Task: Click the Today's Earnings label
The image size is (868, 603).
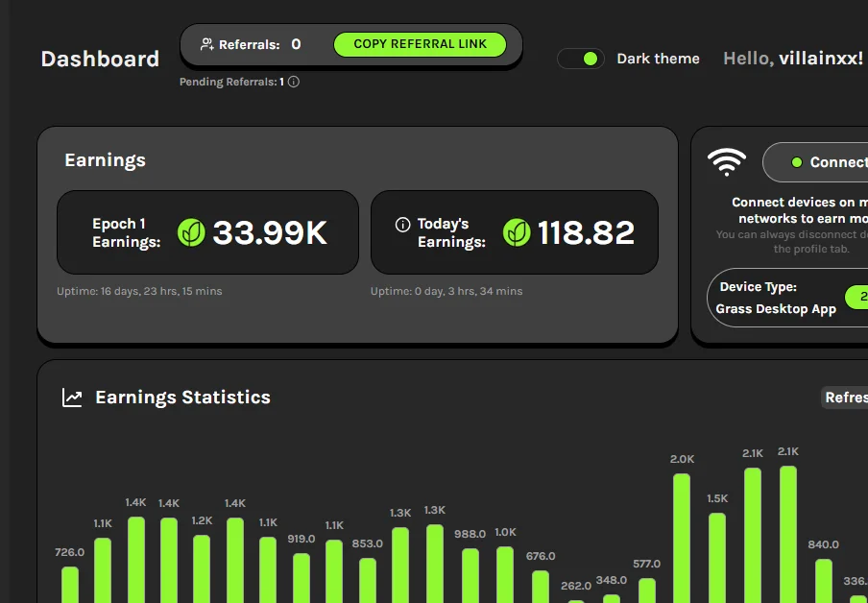Action: (451, 232)
